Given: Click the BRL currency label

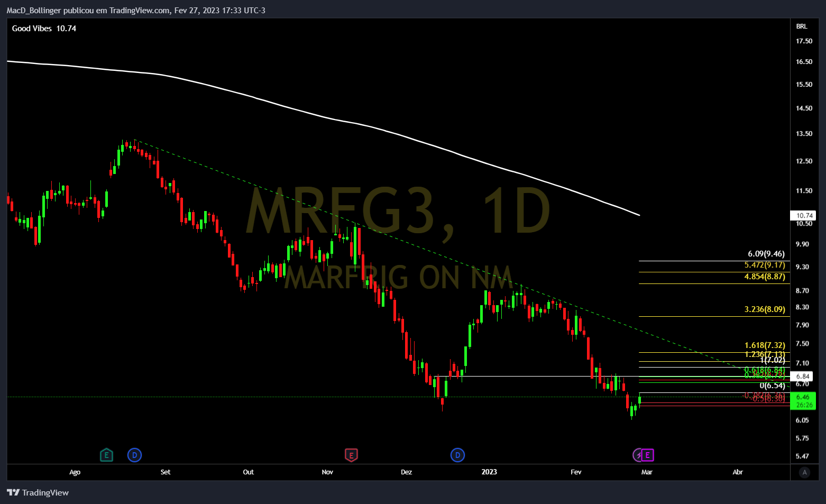Looking at the screenshot, I should (x=802, y=26).
